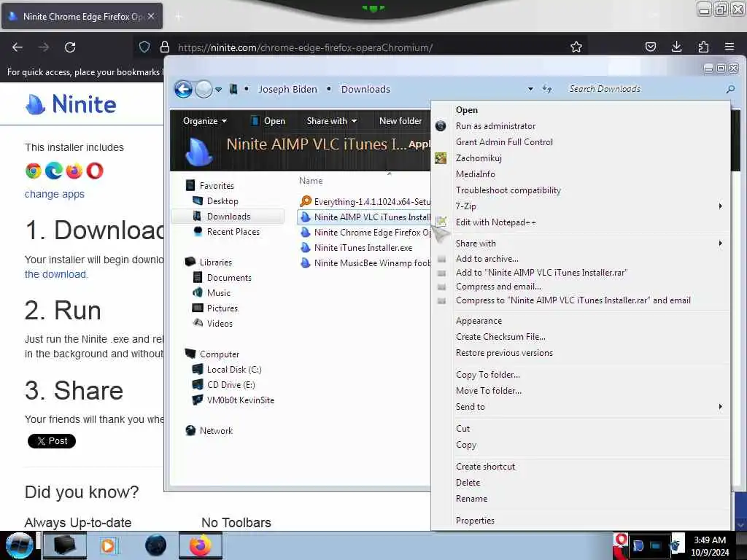Select Local Disk (C:) drive
This screenshot has width=747, height=560.
(x=234, y=369)
